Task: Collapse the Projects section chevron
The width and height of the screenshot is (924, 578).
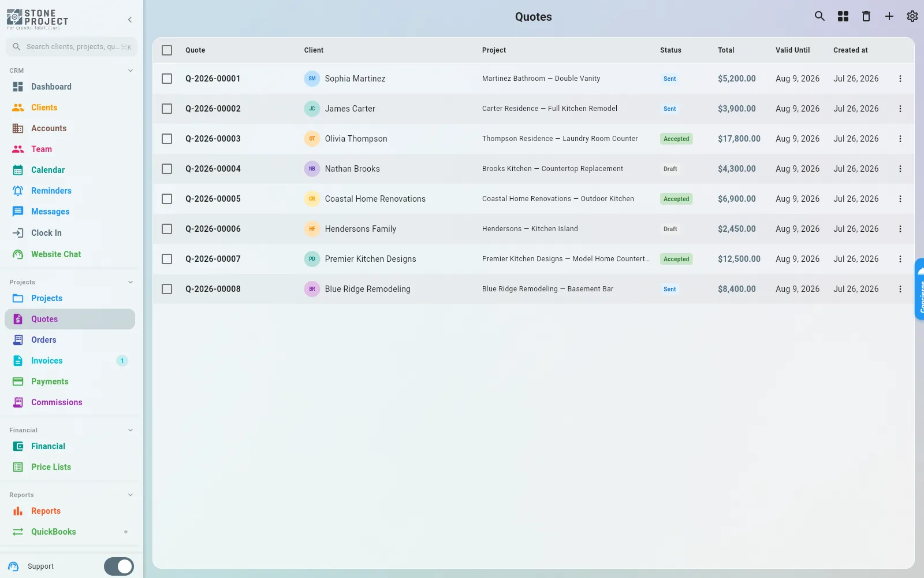Action: pos(131,282)
